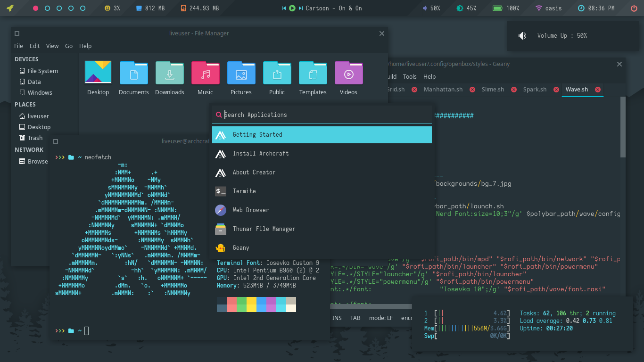The height and width of the screenshot is (362, 644).
Task: Open File menu in File Manager
Action: click(18, 46)
